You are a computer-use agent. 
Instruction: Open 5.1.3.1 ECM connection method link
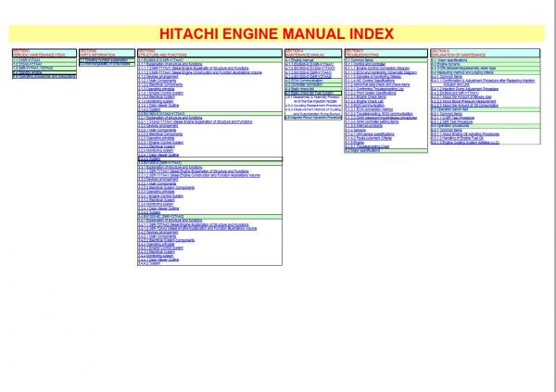point(369,109)
